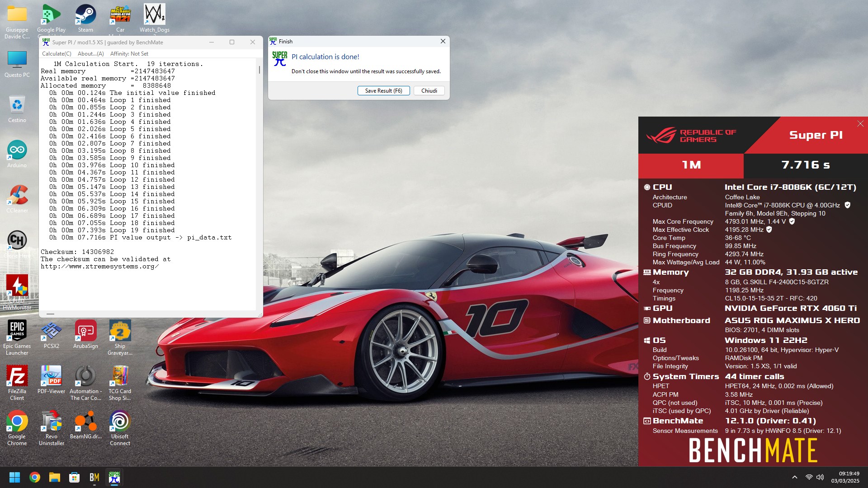Click the 7.716 s result in BenchMate
868x488 pixels.
click(806, 165)
